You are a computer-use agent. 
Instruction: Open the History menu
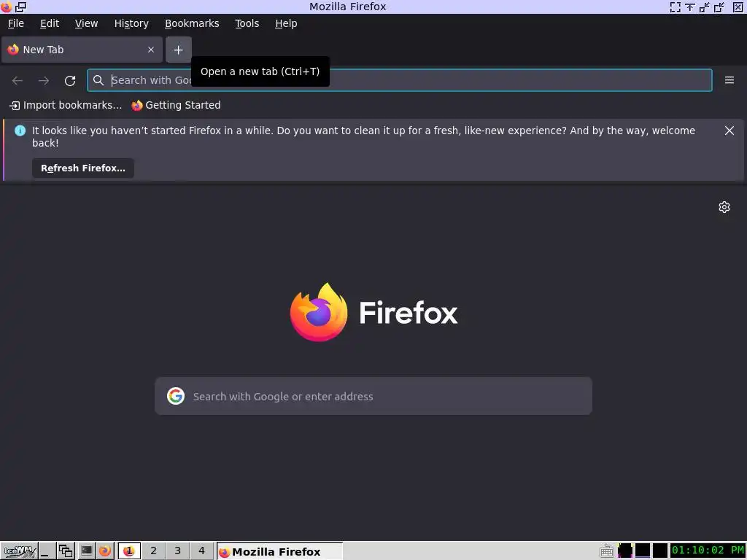pyautogui.click(x=131, y=23)
